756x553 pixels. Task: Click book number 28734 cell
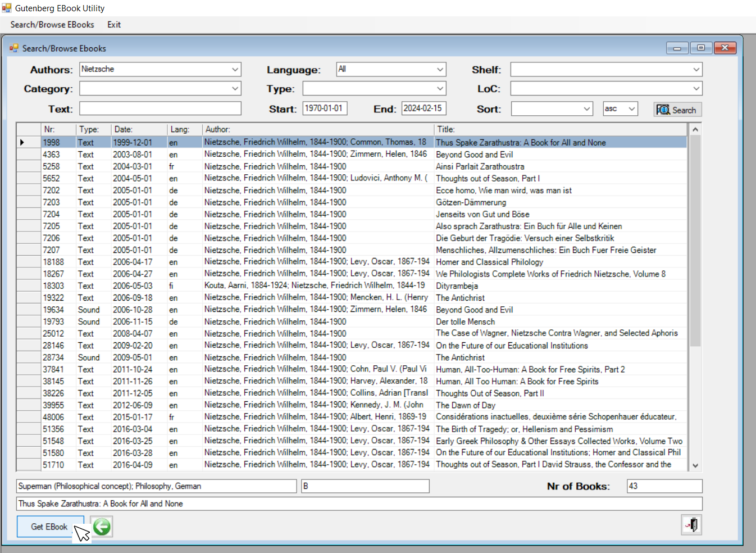click(x=58, y=357)
